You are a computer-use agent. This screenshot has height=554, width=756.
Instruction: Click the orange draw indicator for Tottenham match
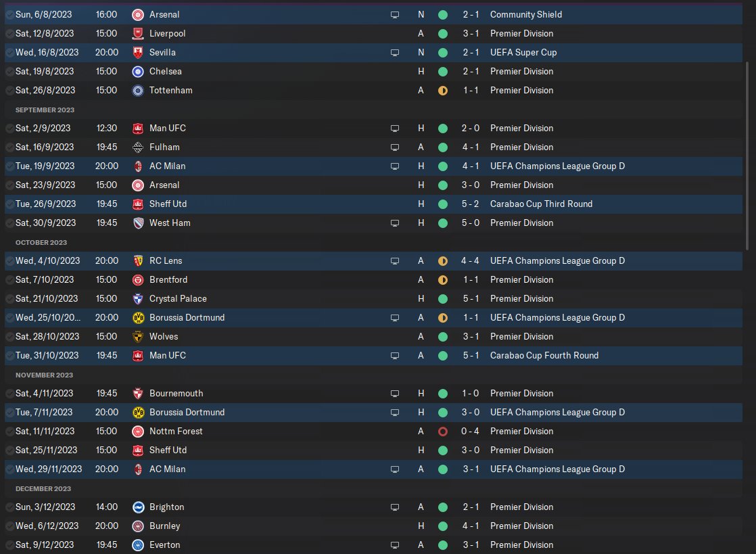point(443,91)
